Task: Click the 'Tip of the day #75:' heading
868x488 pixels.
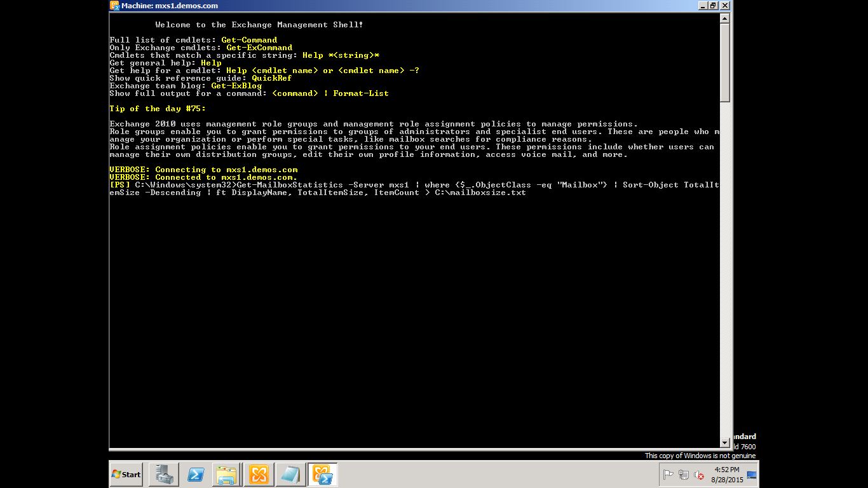Action: 158,109
